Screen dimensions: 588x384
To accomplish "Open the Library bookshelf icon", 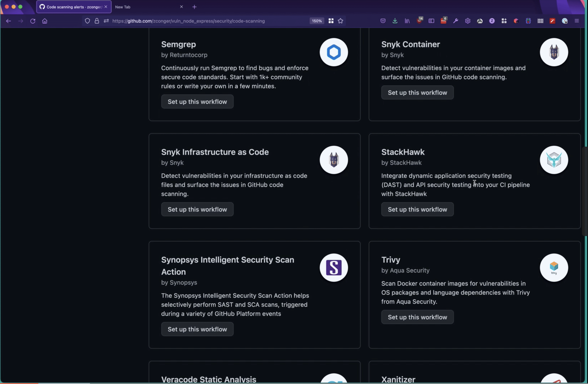I will 407,21.
